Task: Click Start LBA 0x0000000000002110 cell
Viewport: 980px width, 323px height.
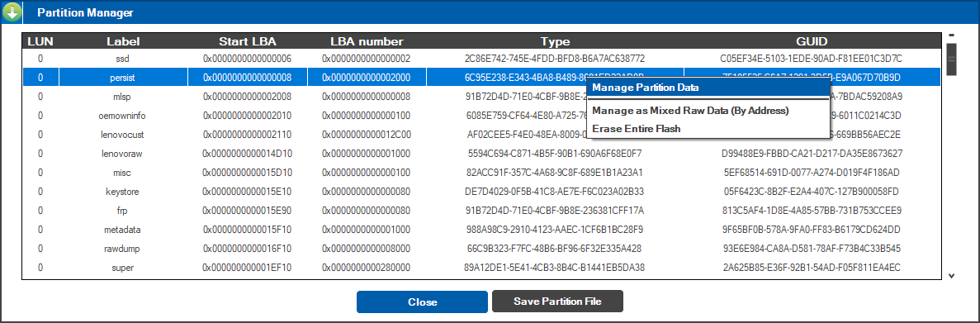Action: (248, 135)
